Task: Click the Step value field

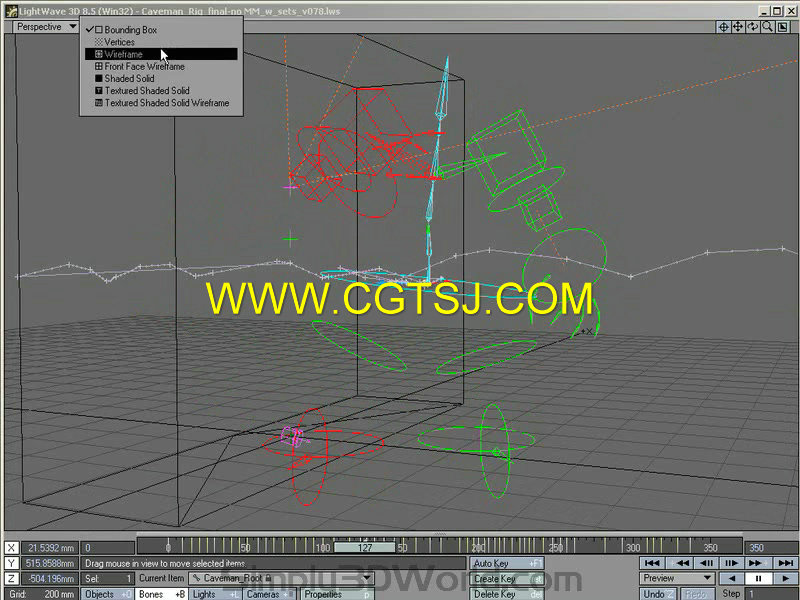Action: (772, 594)
